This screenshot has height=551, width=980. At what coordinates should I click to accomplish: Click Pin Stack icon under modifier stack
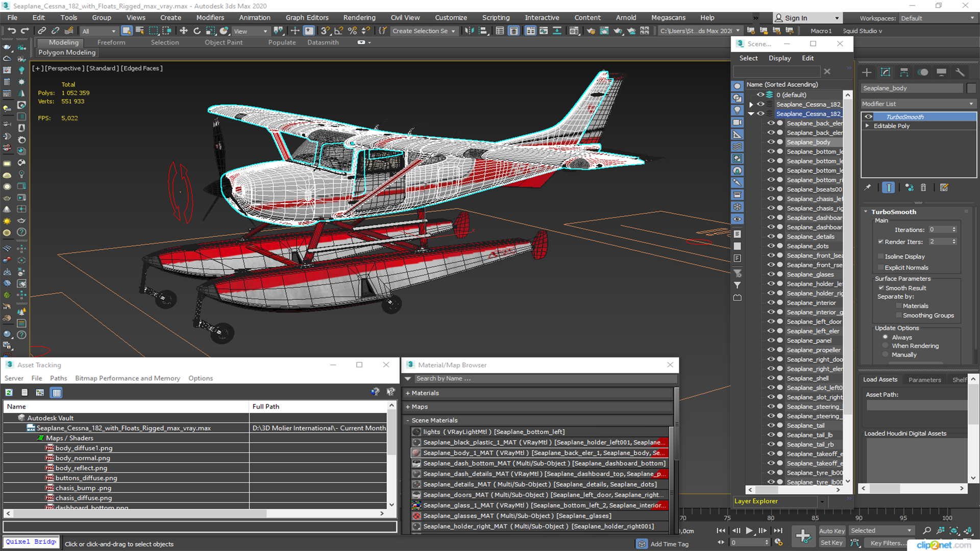coord(867,188)
